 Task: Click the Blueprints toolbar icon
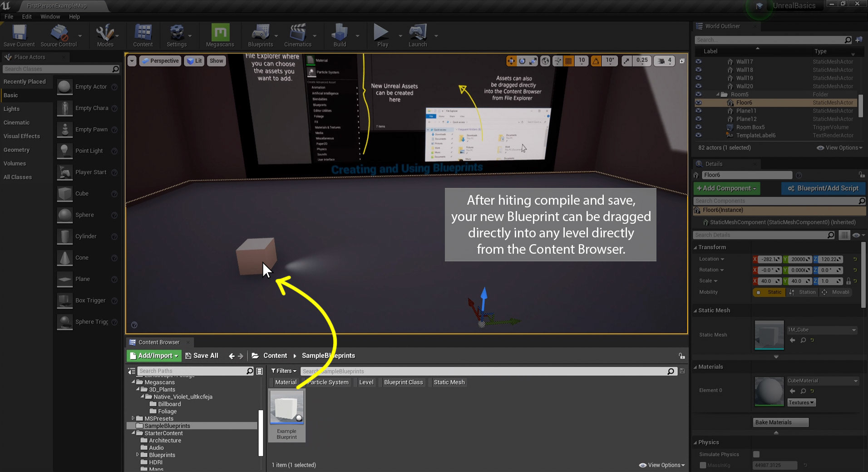pos(261,35)
